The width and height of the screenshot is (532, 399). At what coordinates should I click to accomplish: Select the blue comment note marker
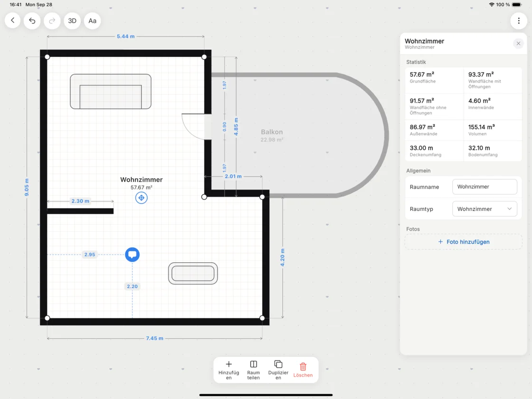[x=133, y=255]
